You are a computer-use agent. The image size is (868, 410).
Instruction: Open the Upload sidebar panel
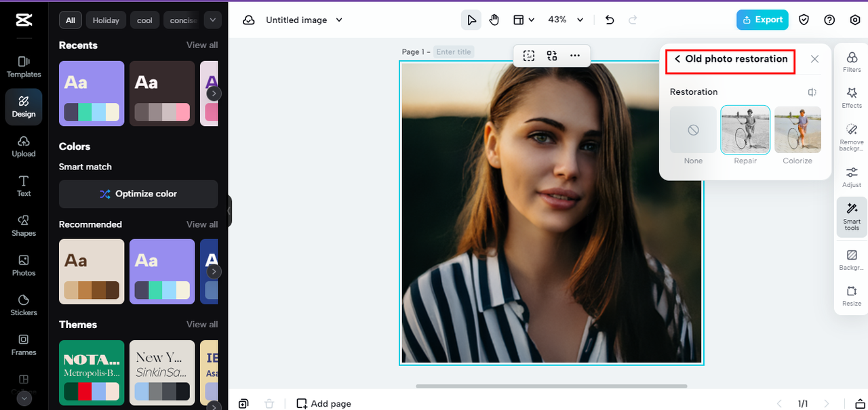click(24, 146)
